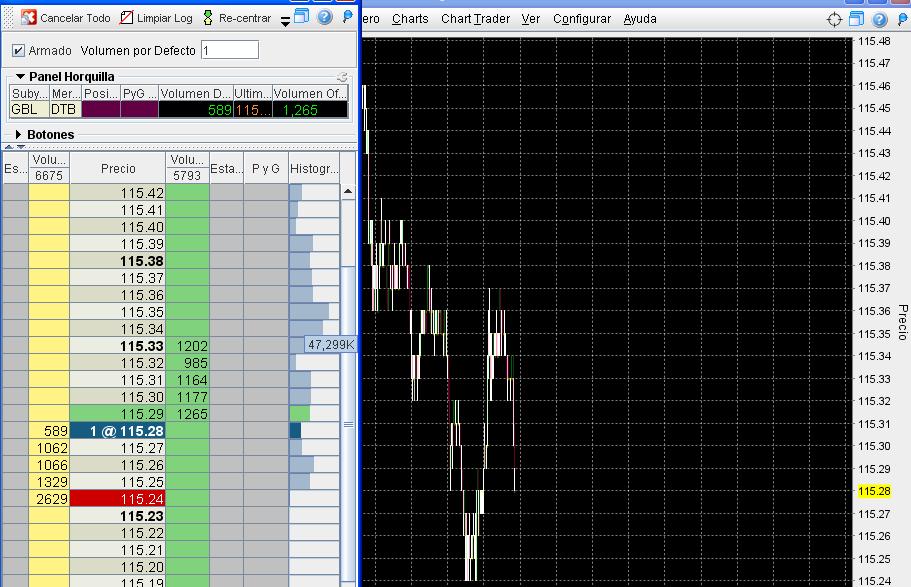Click small up arrow above book table

pyautogui.click(x=9, y=147)
